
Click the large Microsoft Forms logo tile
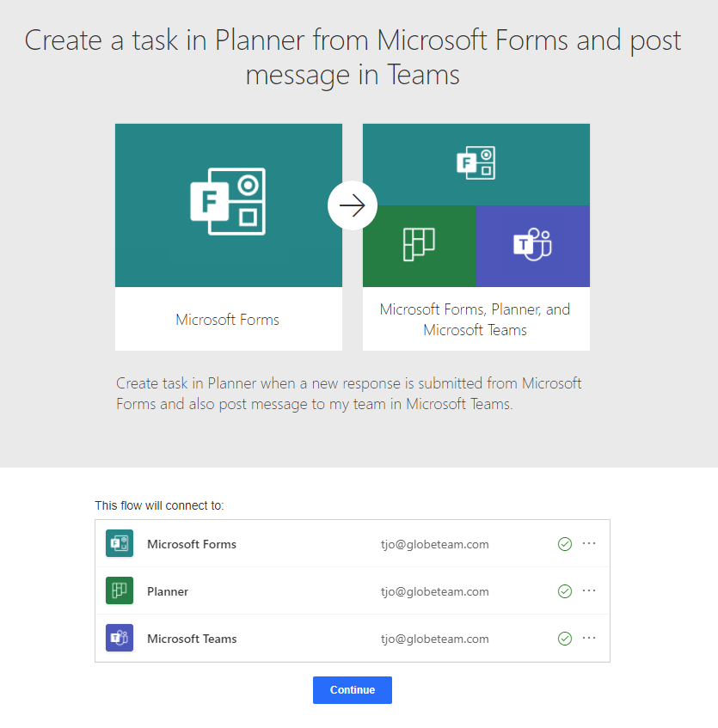229,205
